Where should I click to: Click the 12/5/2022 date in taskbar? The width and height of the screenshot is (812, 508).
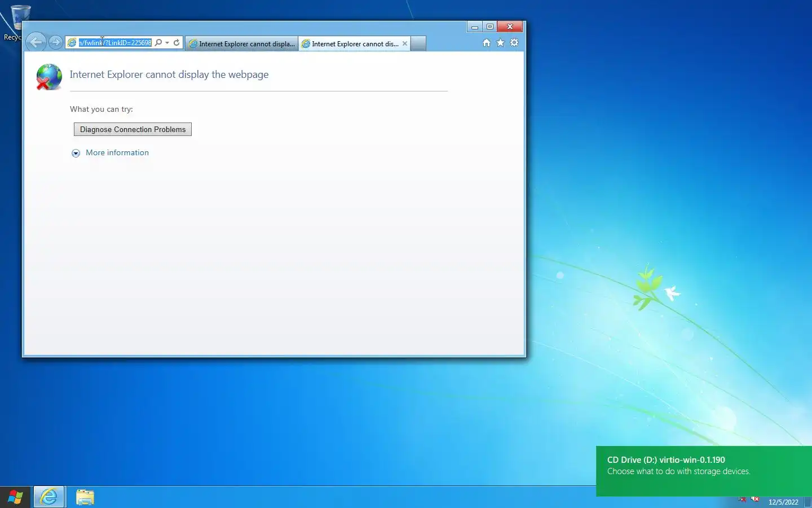(x=783, y=502)
